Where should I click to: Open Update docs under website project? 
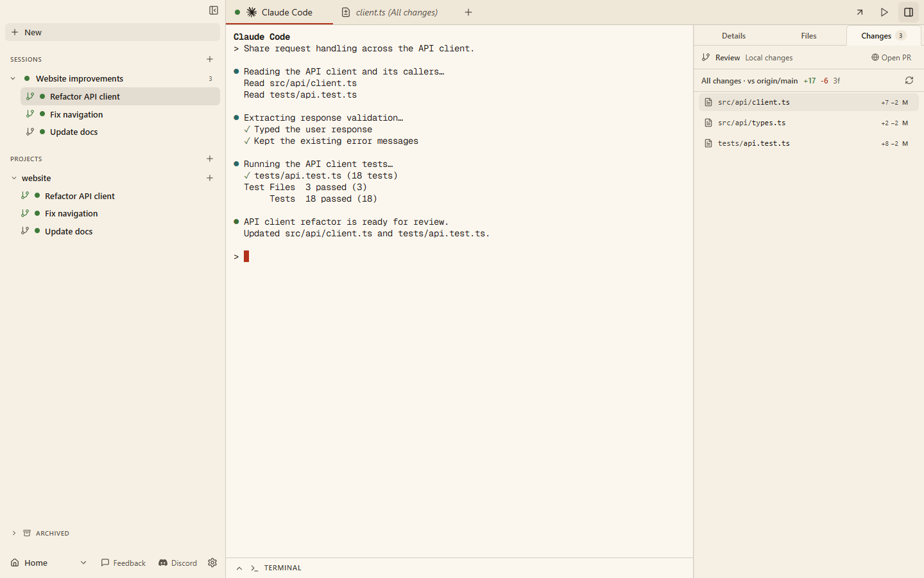[x=117, y=231]
